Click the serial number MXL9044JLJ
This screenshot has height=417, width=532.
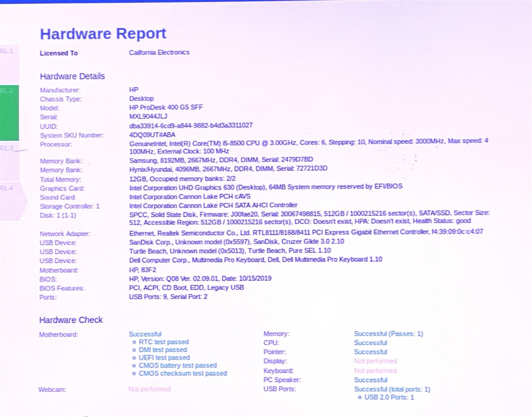coord(148,116)
